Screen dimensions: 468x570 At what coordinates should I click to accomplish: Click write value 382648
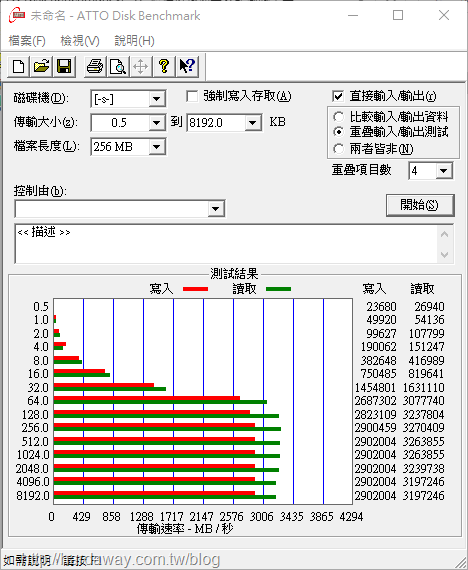click(378, 361)
